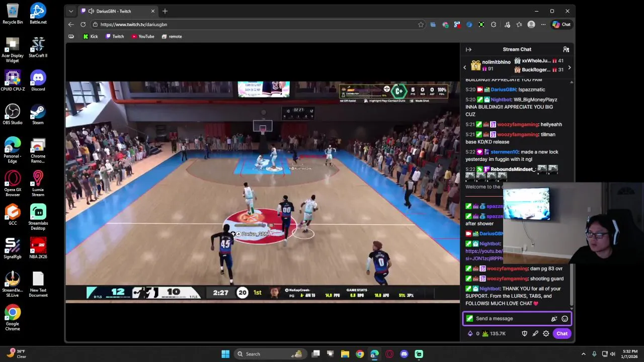The width and height of the screenshot is (644, 362).
Task: Open Kick bookmark
Action: [x=91, y=37]
